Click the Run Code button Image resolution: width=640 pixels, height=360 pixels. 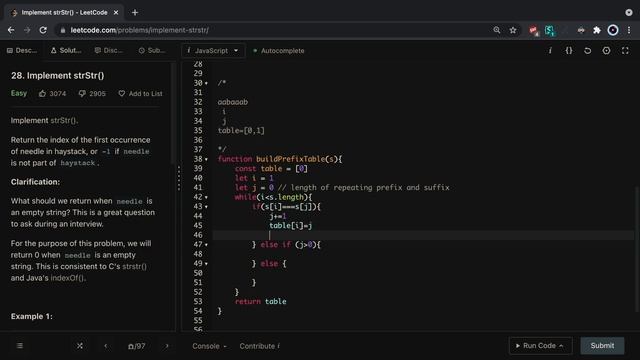(540, 346)
